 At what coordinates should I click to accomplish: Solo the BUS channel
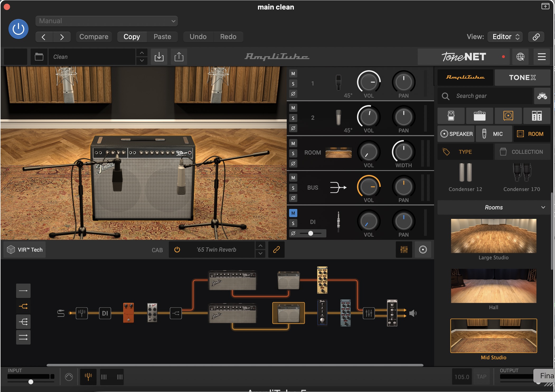pyautogui.click(x=293, y=188)
